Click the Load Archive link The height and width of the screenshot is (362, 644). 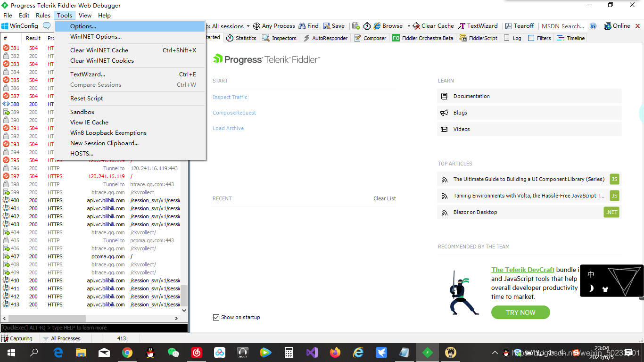coord(228,128)
